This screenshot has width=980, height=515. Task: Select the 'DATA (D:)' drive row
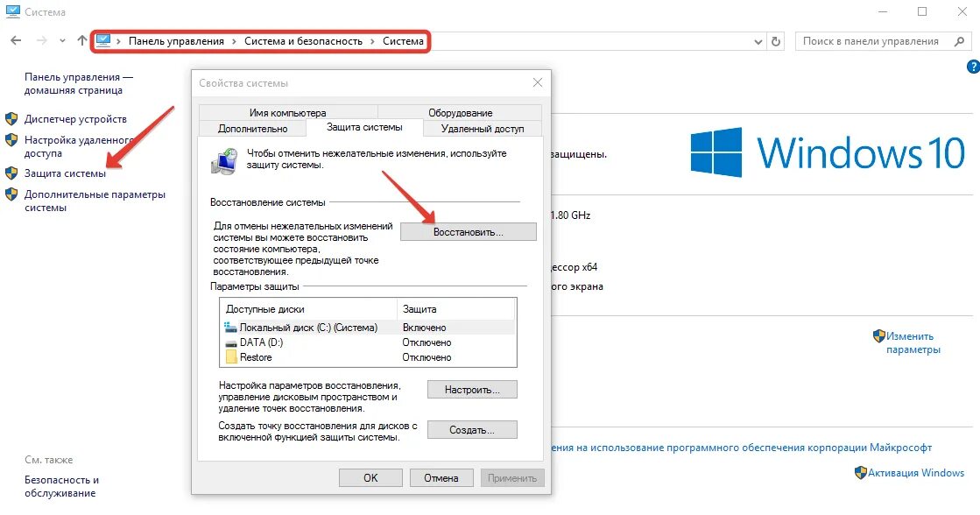point(369,342)
